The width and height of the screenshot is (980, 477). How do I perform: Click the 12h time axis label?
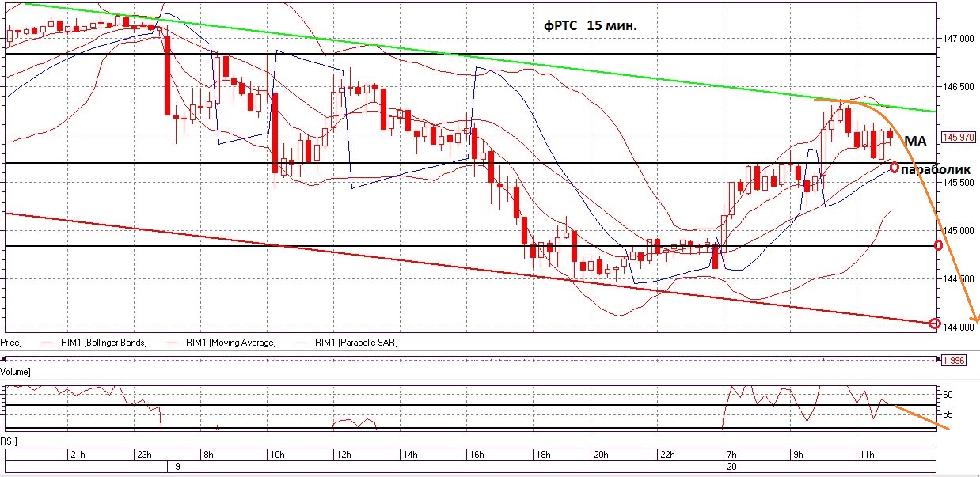342,455
